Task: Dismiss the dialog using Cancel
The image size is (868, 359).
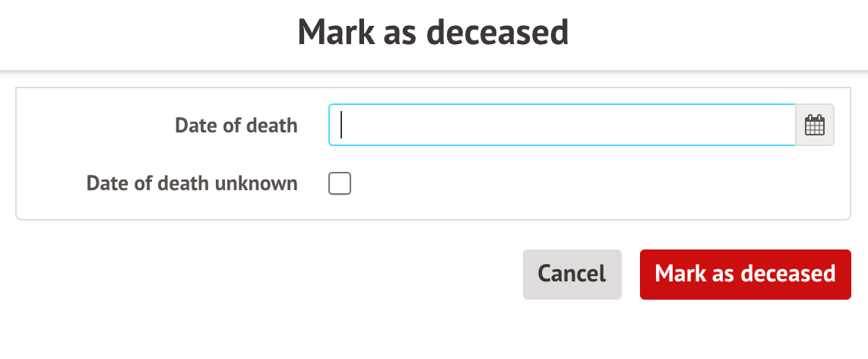Action: click(572, 275)
